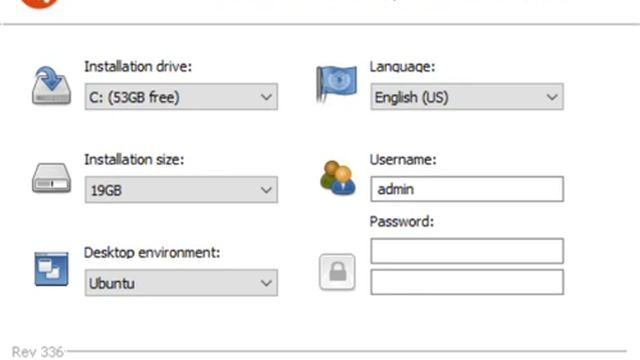The height and width of the screenshot is (360, 640).
Task: Focus the first Password input field
Action: [467, 251]
